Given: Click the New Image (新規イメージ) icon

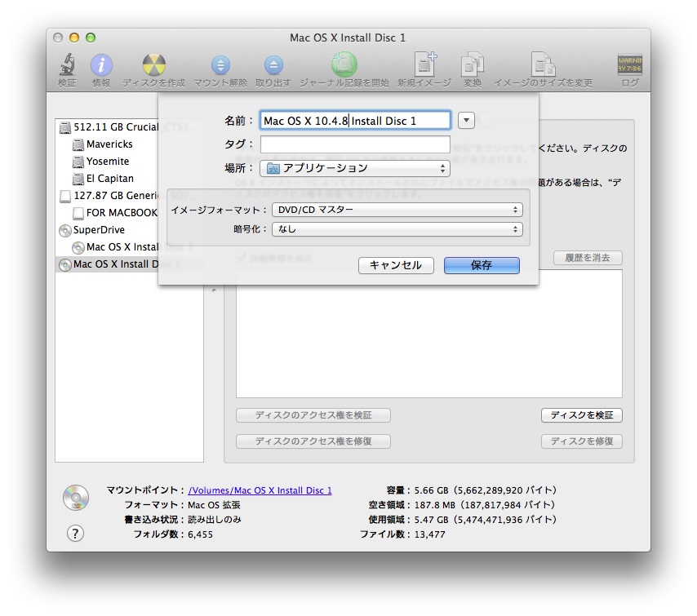Looking at the screenshot, I should 424,64.
